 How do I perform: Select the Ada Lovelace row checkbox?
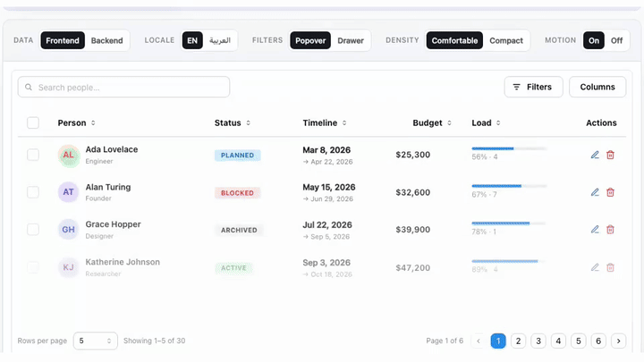(x=33, y=155)
